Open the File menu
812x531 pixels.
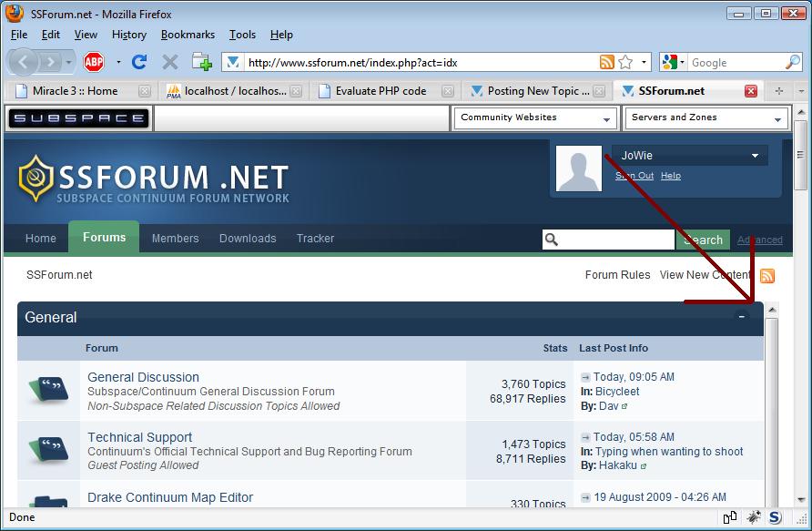click(19, 35)
